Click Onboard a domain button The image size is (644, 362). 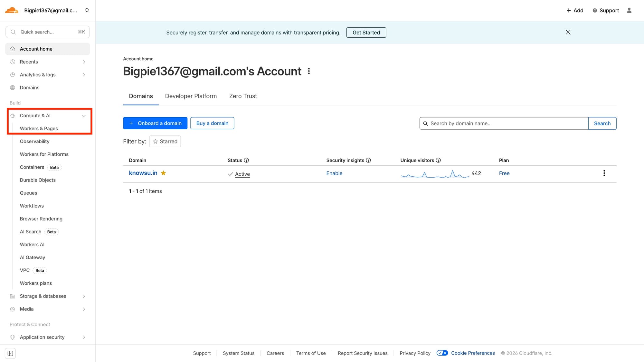coord(155,123)
